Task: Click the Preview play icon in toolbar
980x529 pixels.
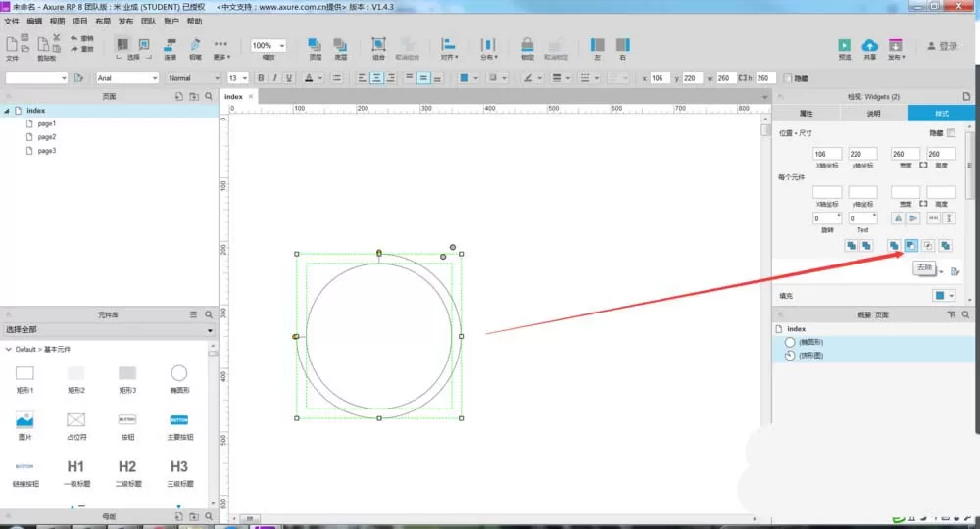Action: click(845, 45)
